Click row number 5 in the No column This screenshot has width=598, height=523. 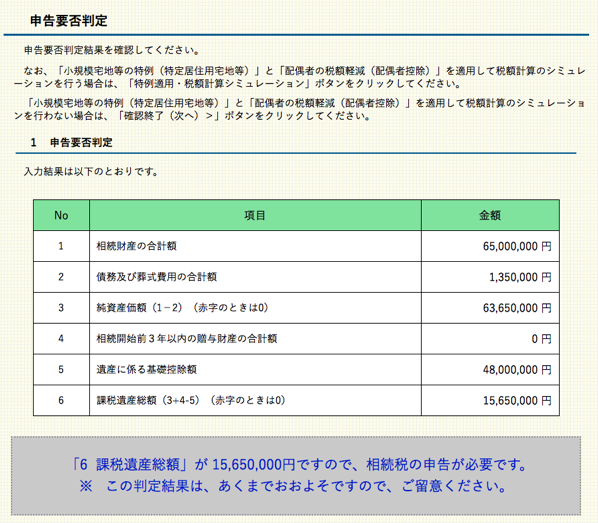pos(61,370)
